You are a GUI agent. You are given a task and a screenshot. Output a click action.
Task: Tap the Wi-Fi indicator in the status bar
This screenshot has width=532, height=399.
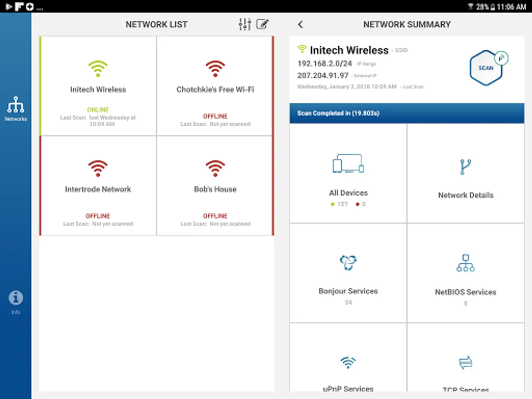pyautogui.click(x=471, y=7)
